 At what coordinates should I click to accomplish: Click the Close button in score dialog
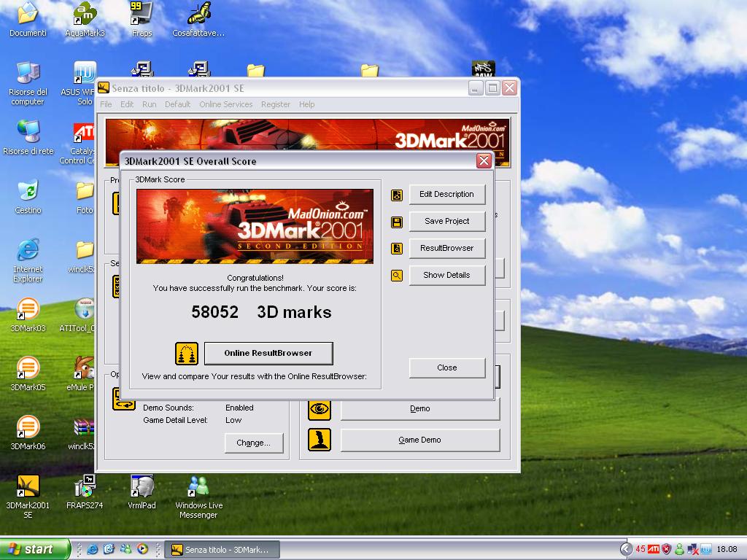click(x=447, y=367)
